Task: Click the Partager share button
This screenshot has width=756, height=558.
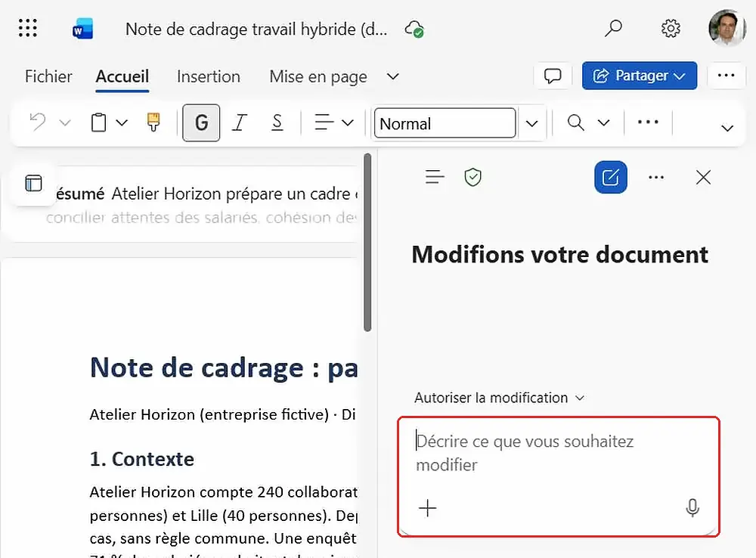Action: 640,76
